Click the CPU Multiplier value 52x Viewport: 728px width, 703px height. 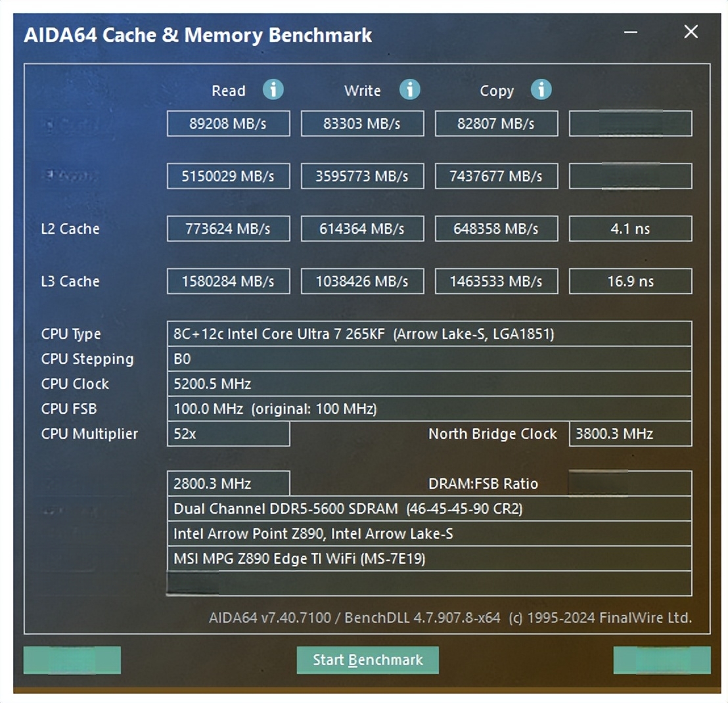tap(229, 434)
